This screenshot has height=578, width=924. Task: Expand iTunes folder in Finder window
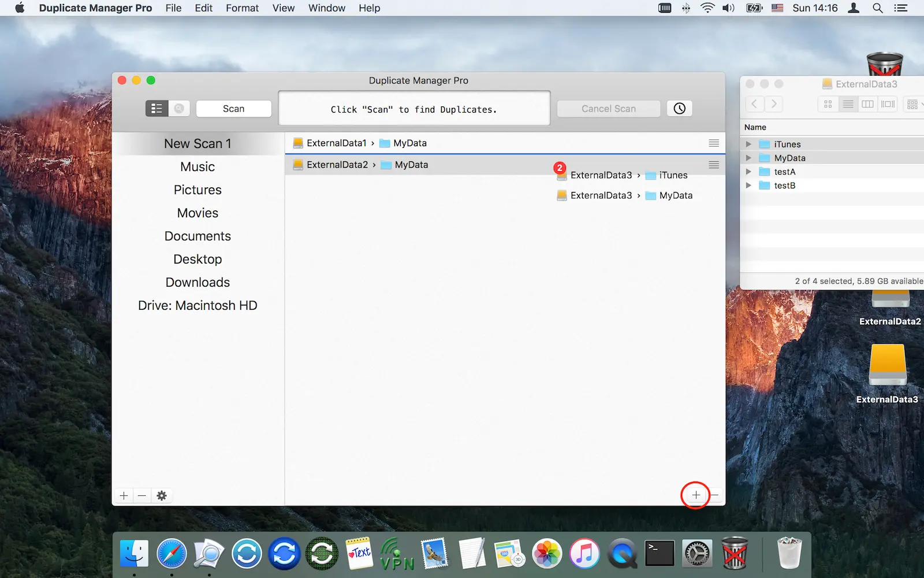[x=748, y=144]
